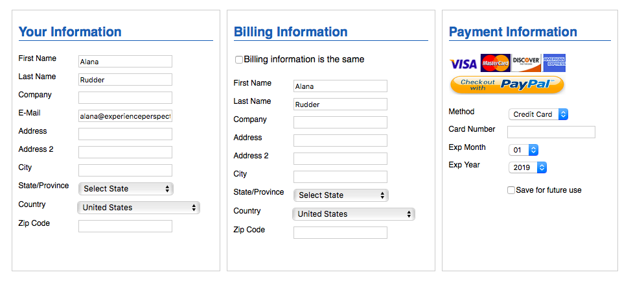Open the payment Method dropdown

pos(538,114)
